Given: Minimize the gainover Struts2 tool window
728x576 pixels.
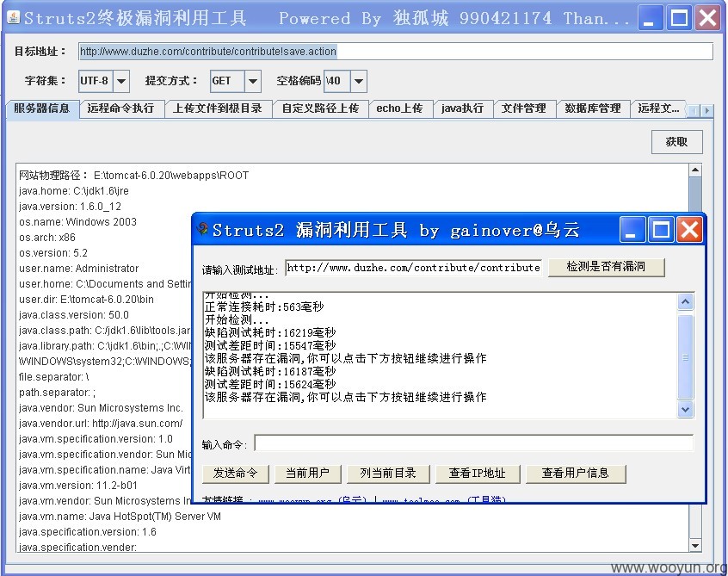Looking at the screenshot, I should coord(632,230).
